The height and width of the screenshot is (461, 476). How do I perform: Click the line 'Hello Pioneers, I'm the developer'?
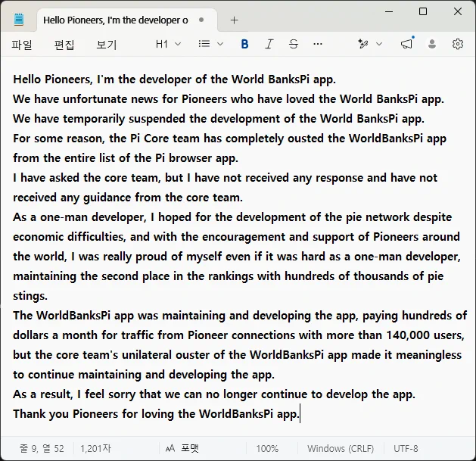[175, 79]
